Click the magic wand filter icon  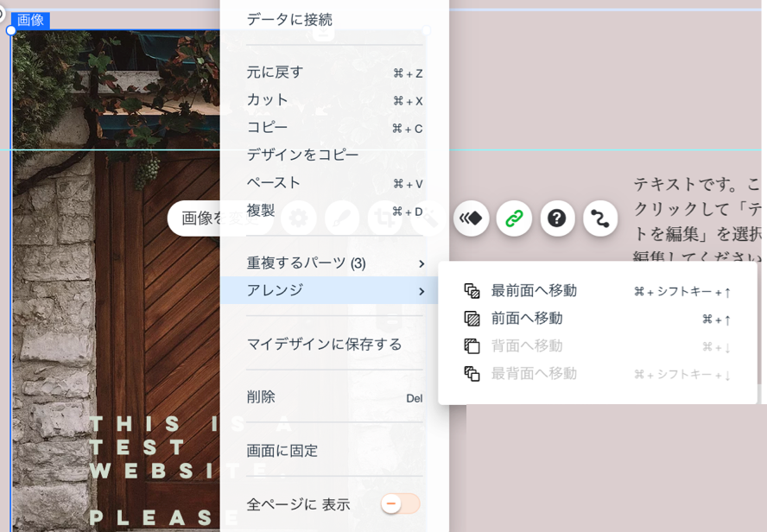pos(427,218)
